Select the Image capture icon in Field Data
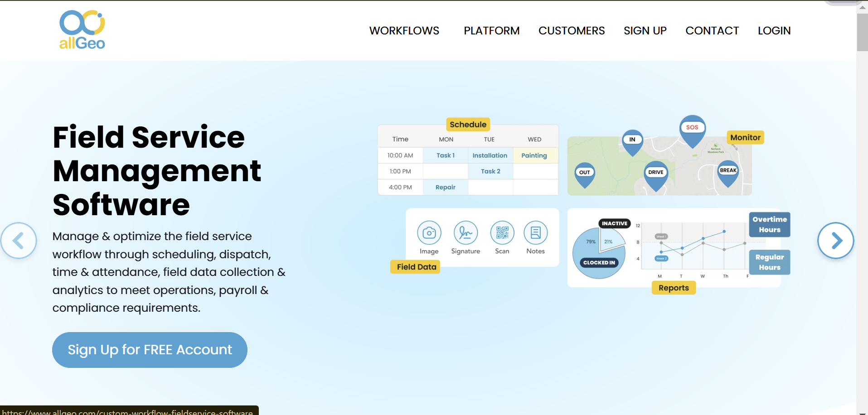 pos(429,232)
